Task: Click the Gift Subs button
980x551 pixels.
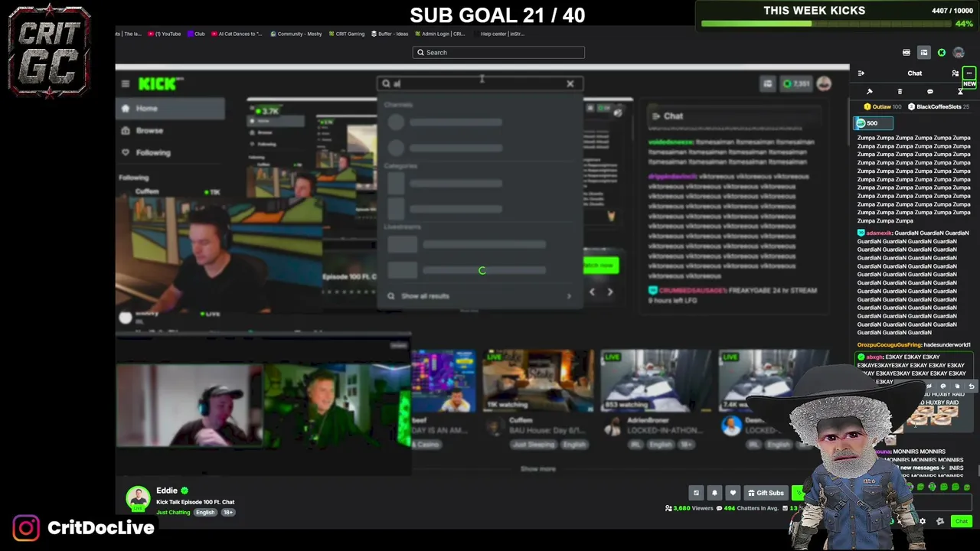Action: [766, 494]
